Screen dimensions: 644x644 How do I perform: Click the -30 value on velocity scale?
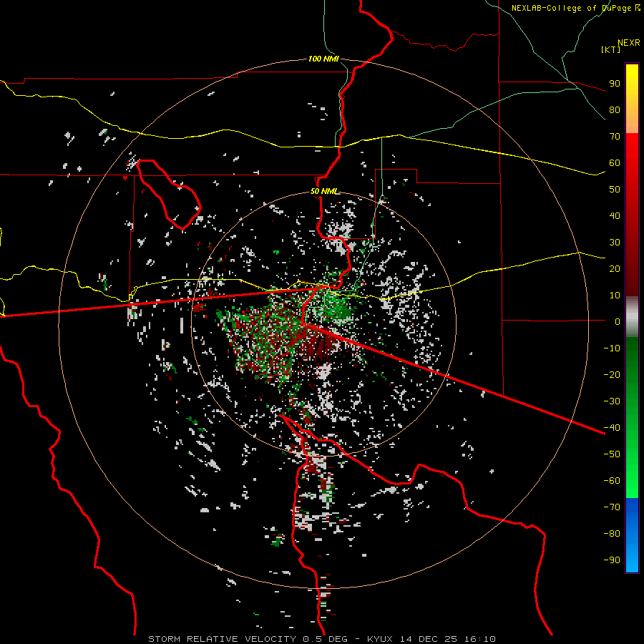pos(612,401)
